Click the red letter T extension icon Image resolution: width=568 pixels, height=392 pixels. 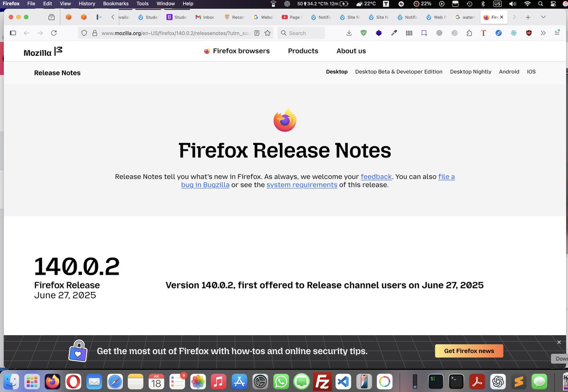click(483, 33)
